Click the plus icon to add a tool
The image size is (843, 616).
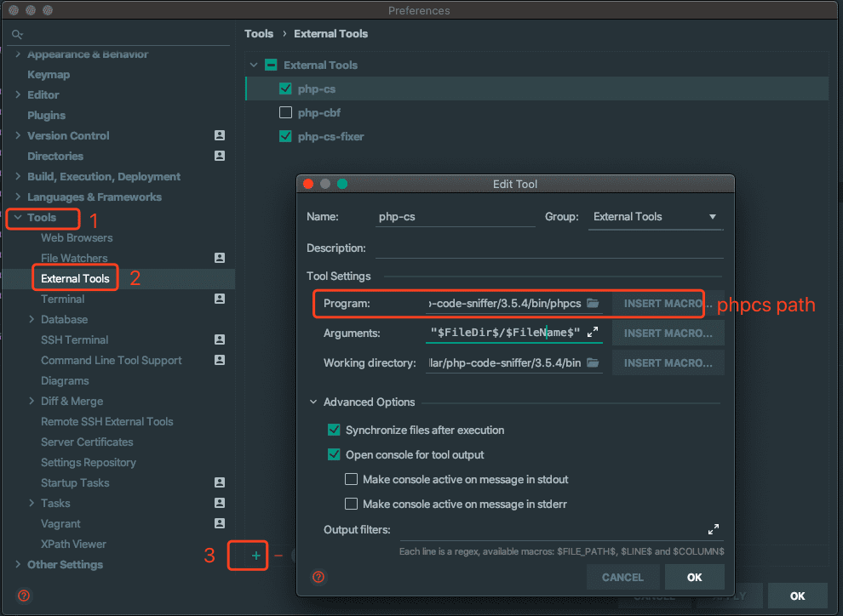256,556
